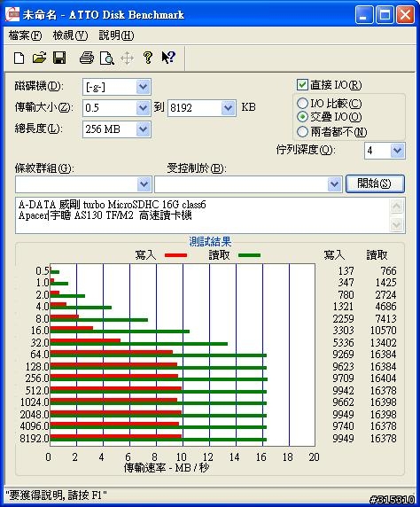Expand the transfer size end dropdown 8192
The image size is (420, 507).
click(228, 108)
